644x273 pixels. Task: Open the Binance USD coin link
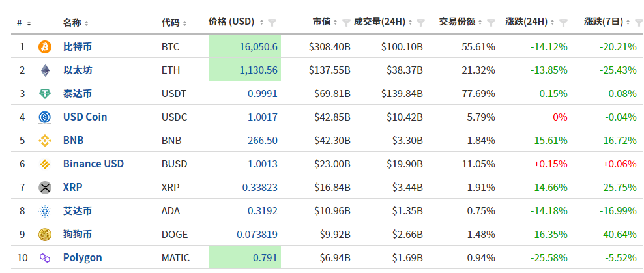pos(93,164)
